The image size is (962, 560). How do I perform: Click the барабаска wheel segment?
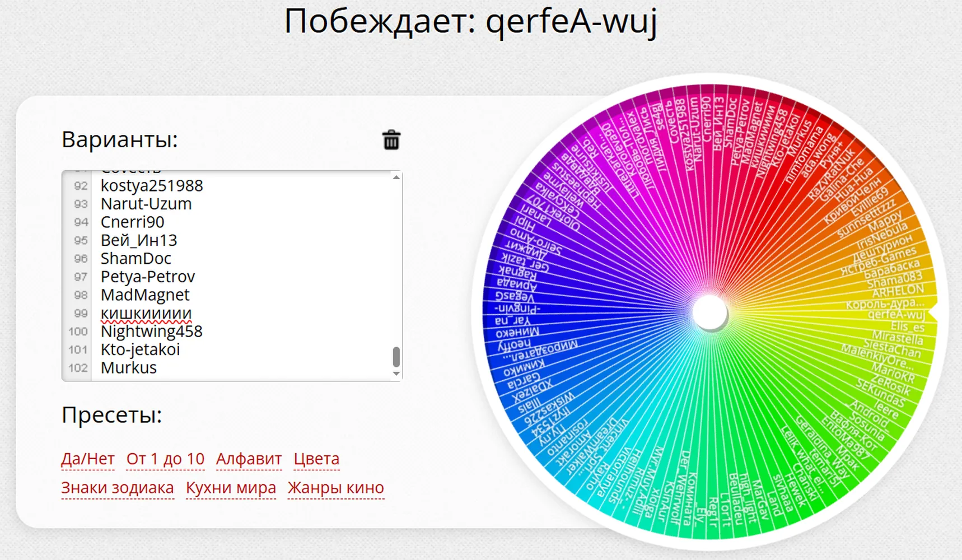click(891, 268)
